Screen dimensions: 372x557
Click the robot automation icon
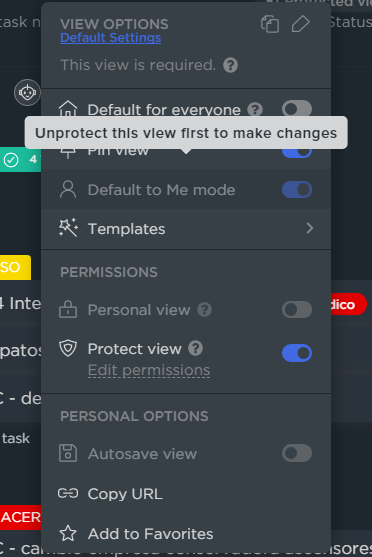(27, 93)
